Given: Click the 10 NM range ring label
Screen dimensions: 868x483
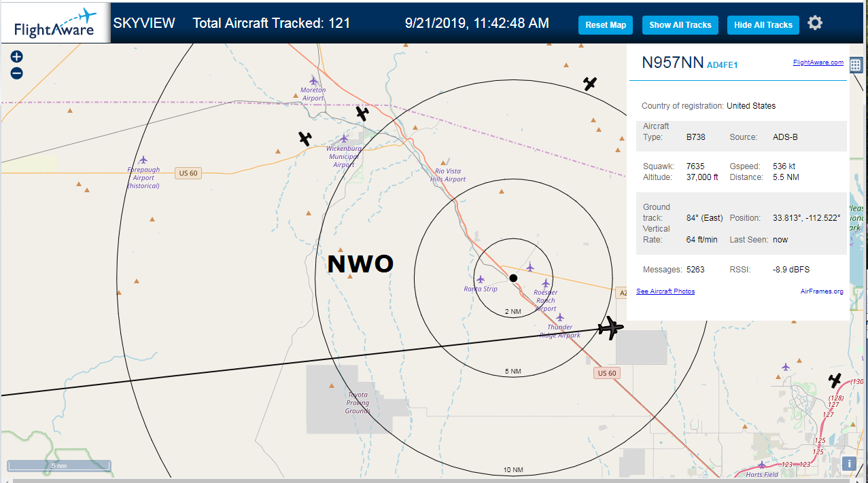Looking at the screenshot, I should coord(513,470).
